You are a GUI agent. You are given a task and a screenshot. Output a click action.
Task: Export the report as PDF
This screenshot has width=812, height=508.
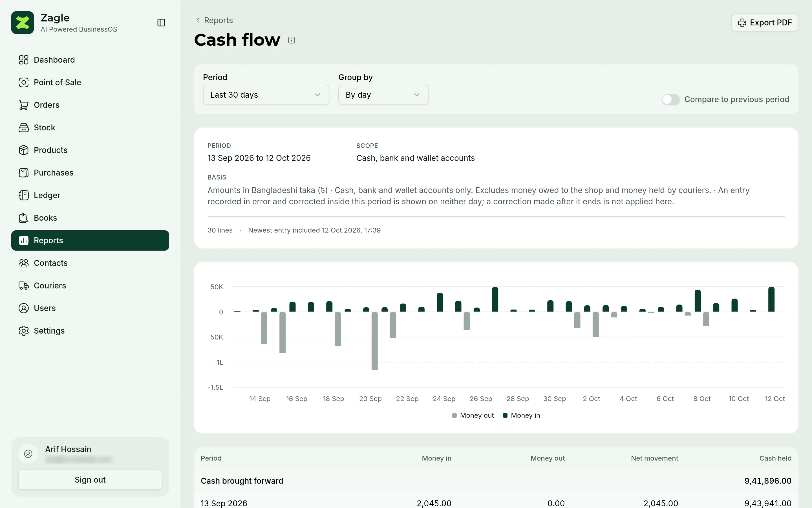765,23
